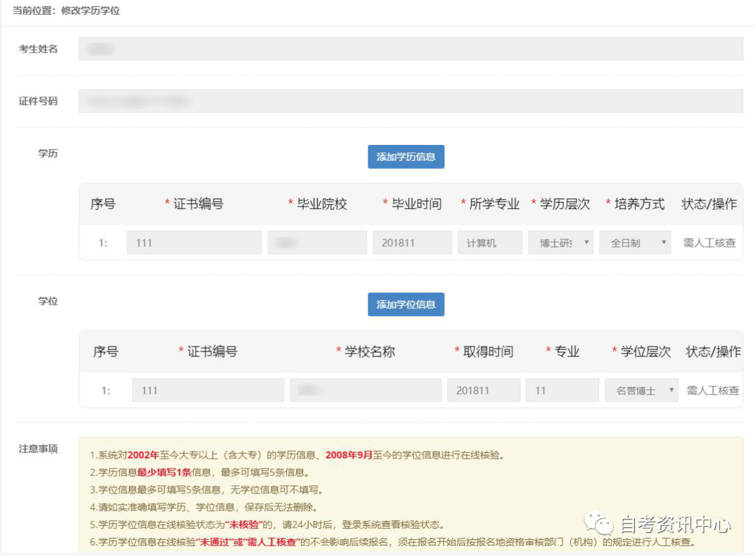Click the 注意事项 label
This screenshot has width=756, height=558.
(x=38, y=449)
